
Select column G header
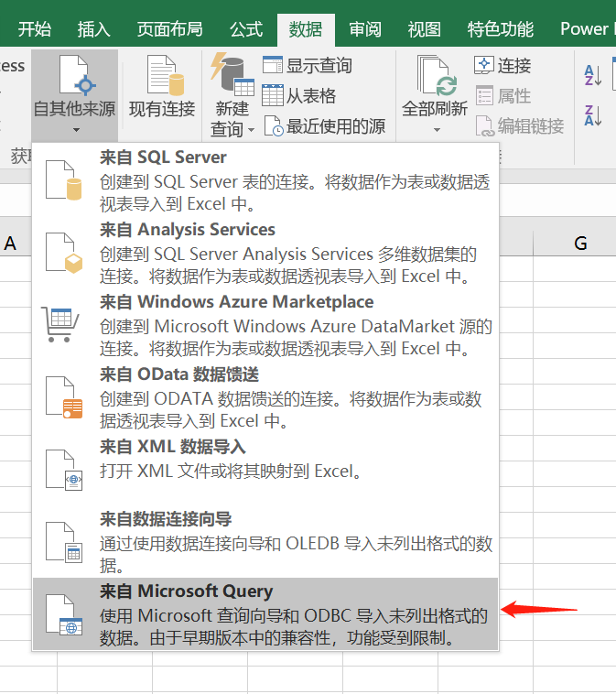click(579, 243)
